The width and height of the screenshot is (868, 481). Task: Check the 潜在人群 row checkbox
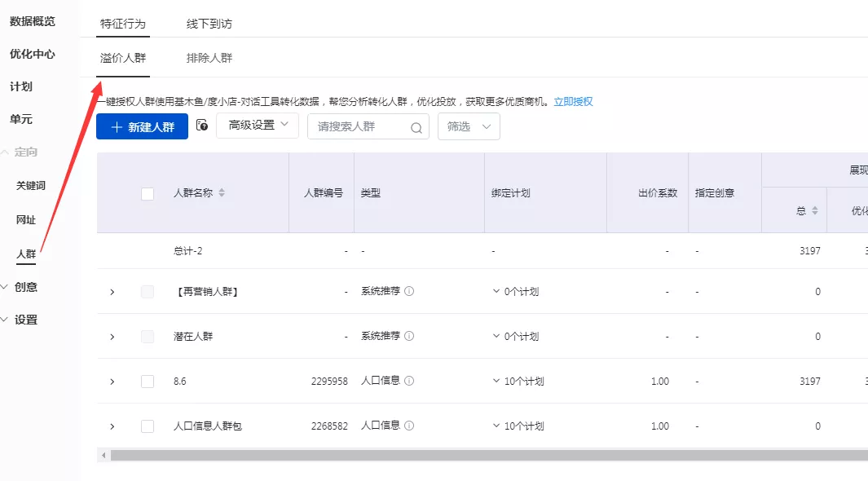coord(148,337)
